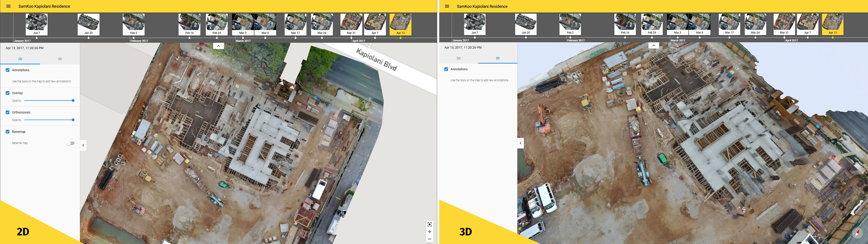
Task: Open Feb 2 thumbnail in 2D window
Action: point(133,24)
